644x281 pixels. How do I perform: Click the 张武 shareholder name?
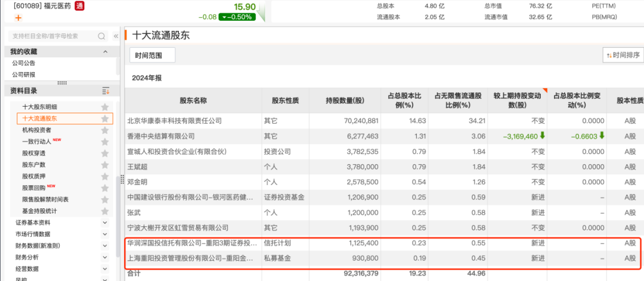[134, 213]
